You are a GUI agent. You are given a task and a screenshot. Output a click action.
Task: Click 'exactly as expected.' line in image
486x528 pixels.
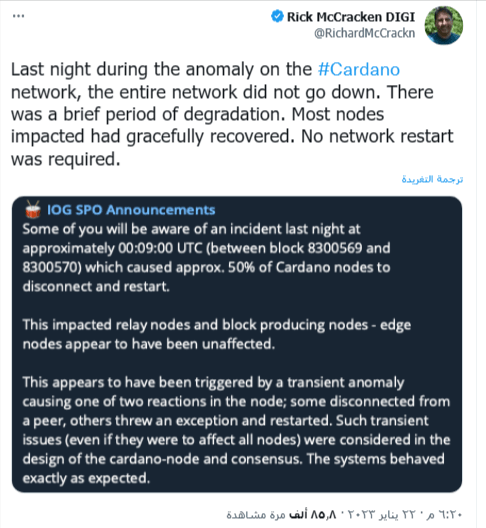(86, 478)
